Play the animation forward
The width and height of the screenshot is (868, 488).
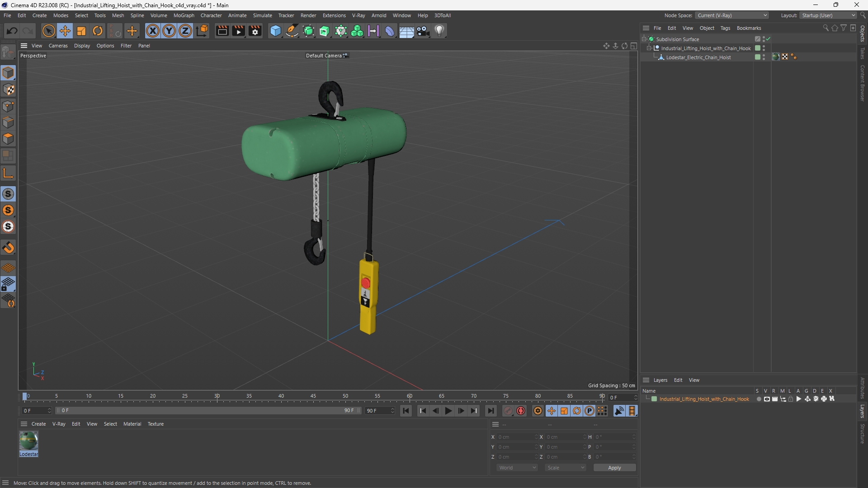coord(448,411)
